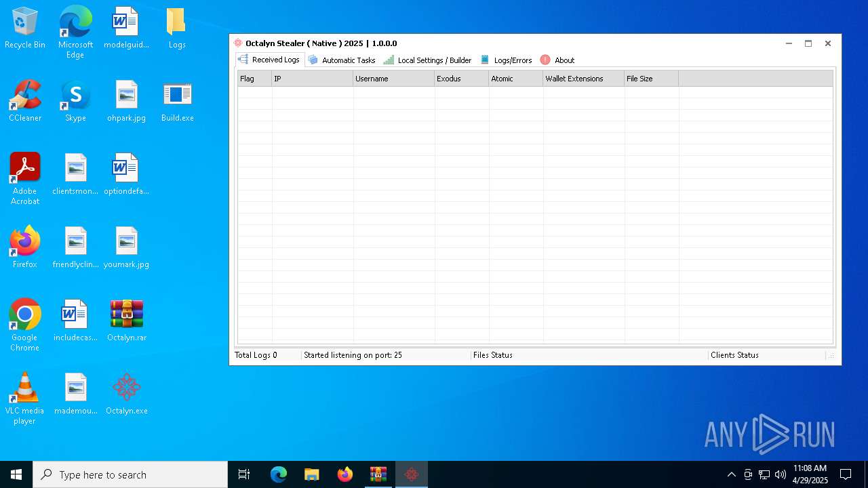Click the Windows Start button
This screenshot has height=488, width=868.
point(16,474)
